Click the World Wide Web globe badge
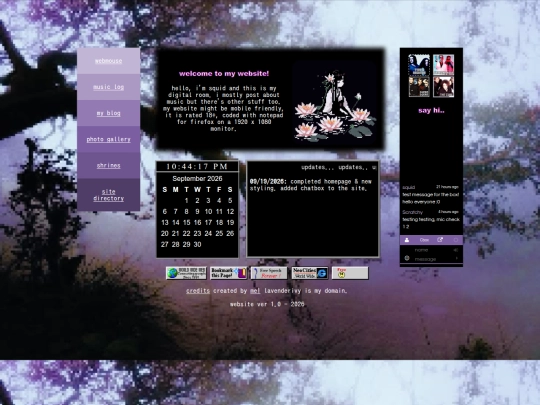This screenshot has height=405, width=540. pyautogui.click(x=186, y=273)
